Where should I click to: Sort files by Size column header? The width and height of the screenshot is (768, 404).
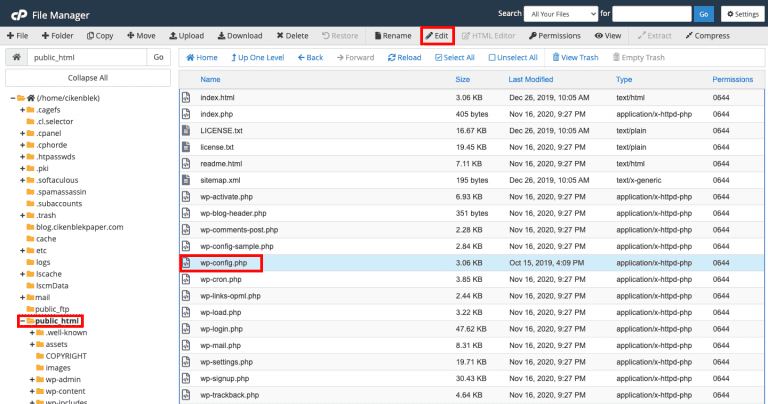pos(462,79)
